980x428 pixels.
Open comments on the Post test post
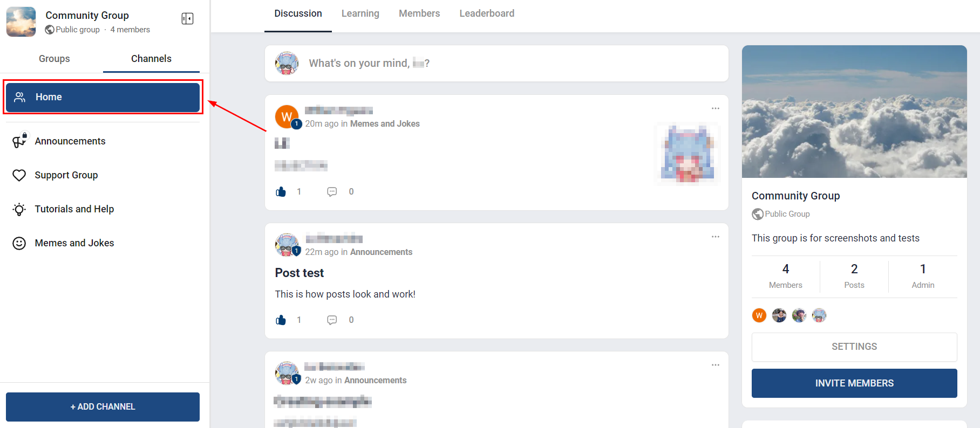[x=332, y=320]
